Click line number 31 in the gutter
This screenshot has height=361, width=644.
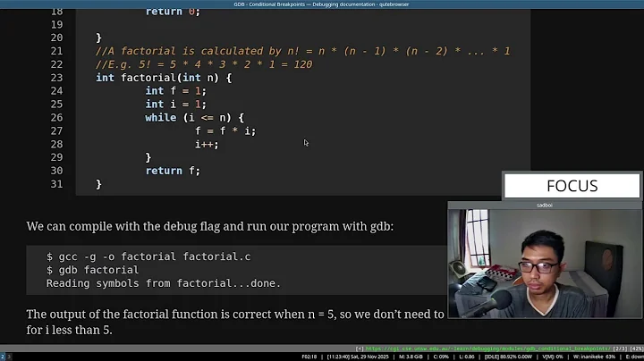56,184
